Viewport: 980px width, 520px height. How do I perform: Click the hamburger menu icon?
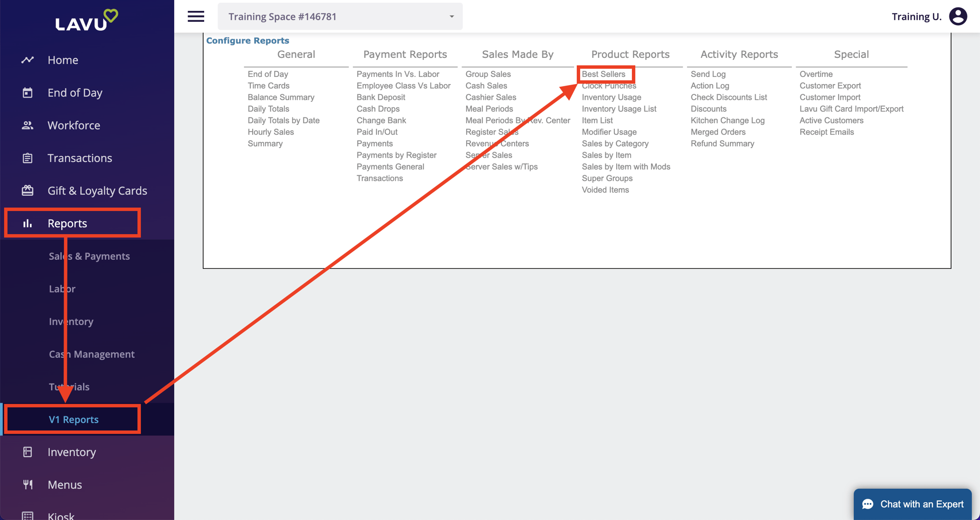pos(196,17)
